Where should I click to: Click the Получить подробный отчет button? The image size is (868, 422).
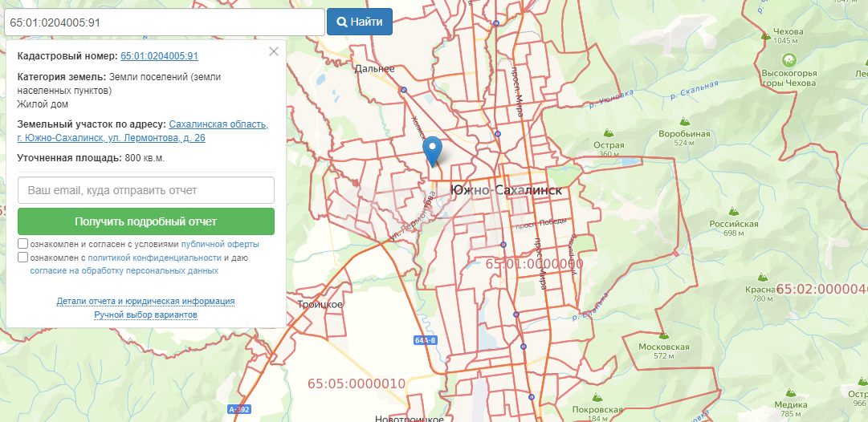[x=146, y=221]
